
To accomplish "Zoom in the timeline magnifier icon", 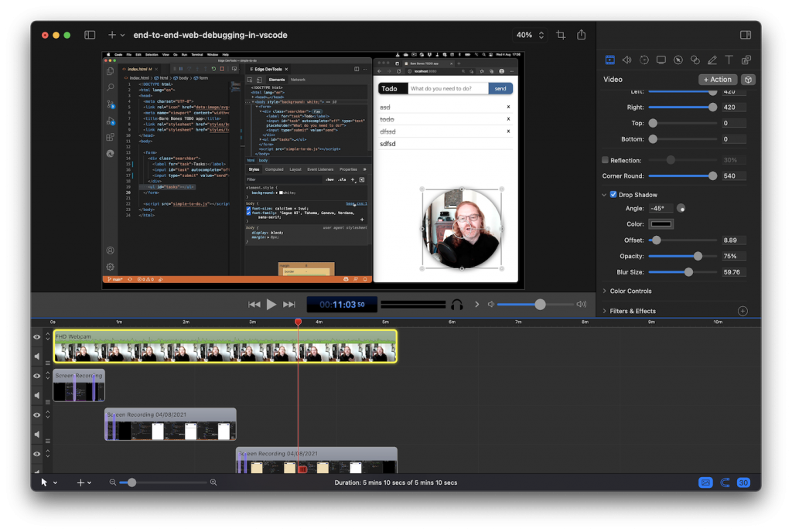I will tap(213, 483).
